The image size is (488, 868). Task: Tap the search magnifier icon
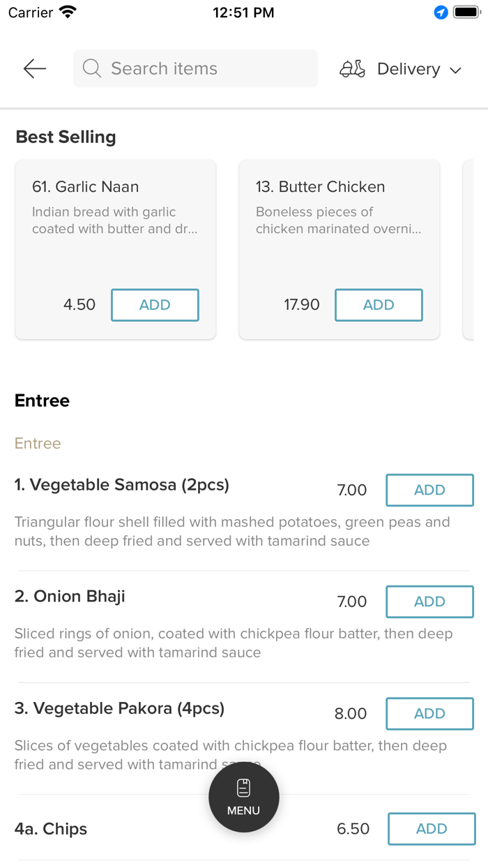92,68
